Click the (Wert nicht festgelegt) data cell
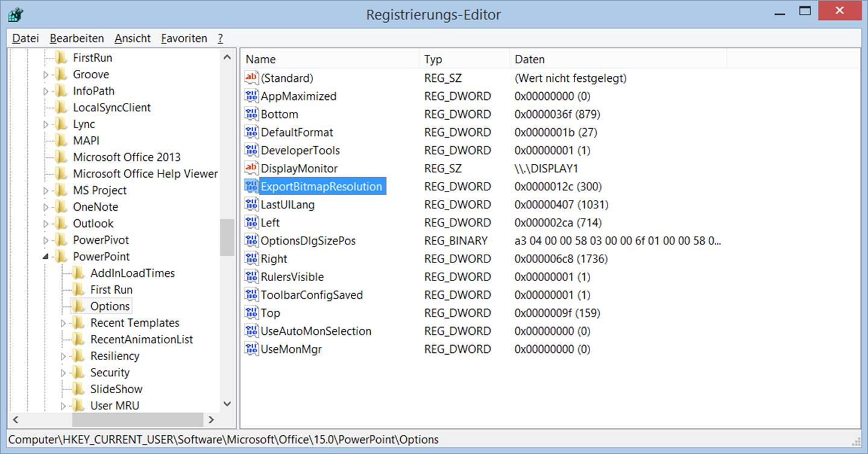Viewport: 868px width, 454px height. 570,78
